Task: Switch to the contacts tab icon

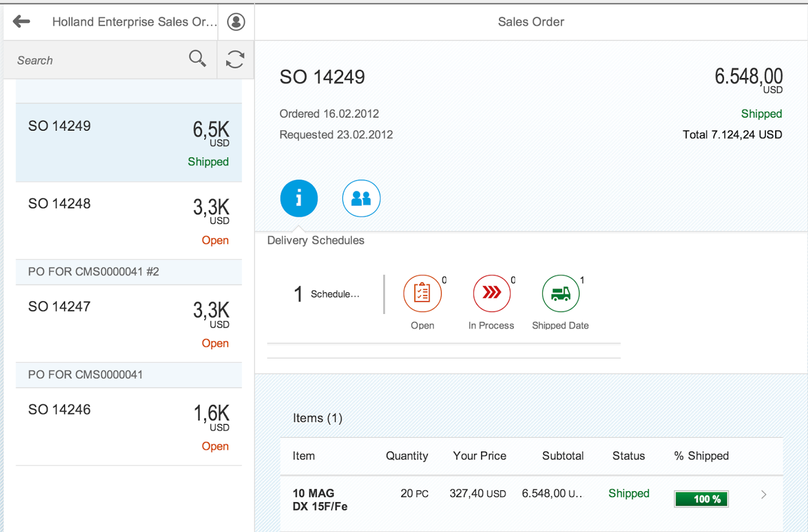Action: 361,198
